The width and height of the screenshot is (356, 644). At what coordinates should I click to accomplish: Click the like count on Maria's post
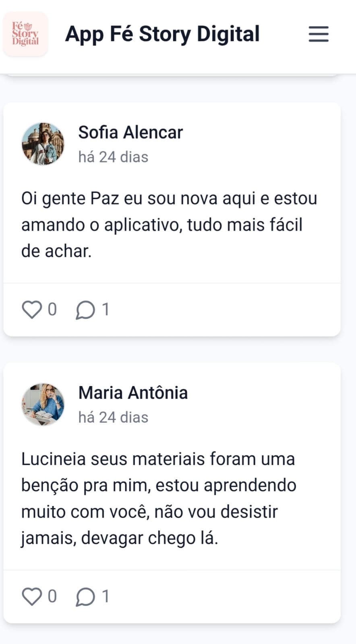pos(52,596)
